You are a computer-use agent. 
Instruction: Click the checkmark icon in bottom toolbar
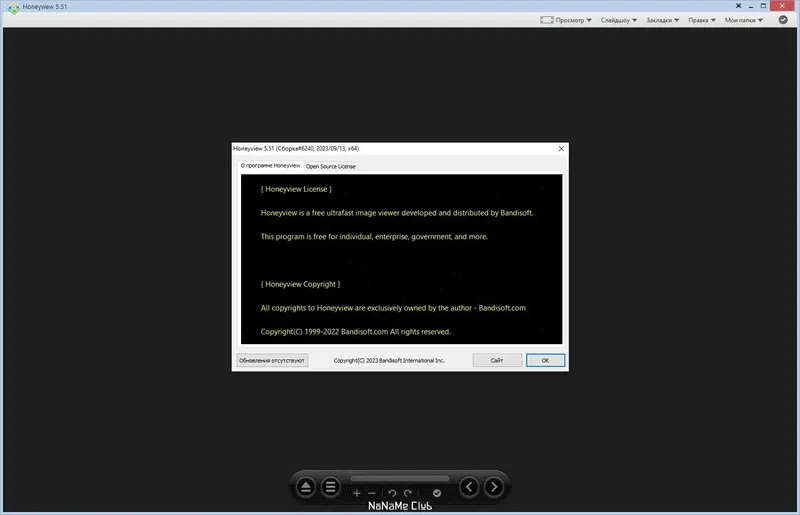pos(437,493)
